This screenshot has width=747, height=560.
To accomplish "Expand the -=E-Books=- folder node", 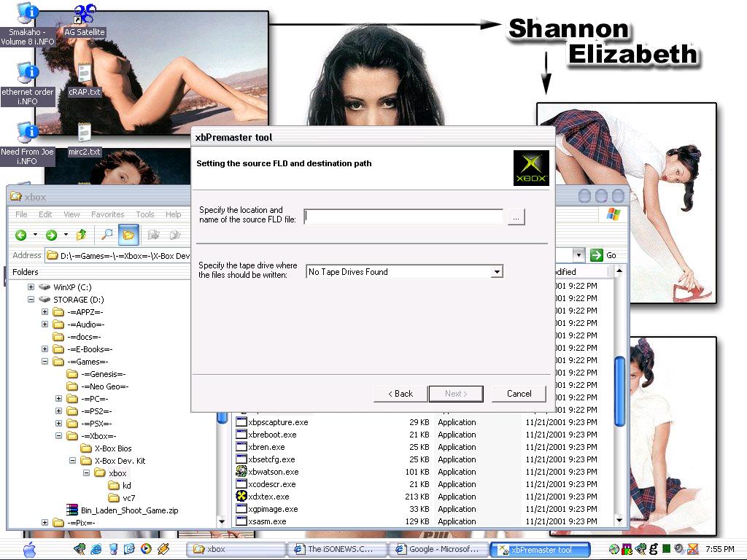I will (x=44, y=349).
